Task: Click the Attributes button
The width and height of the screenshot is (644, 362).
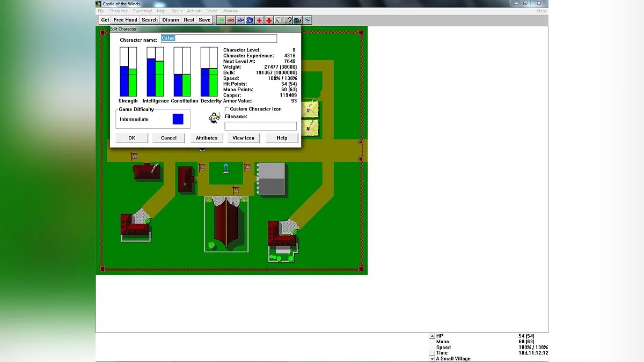Action: 207,138
